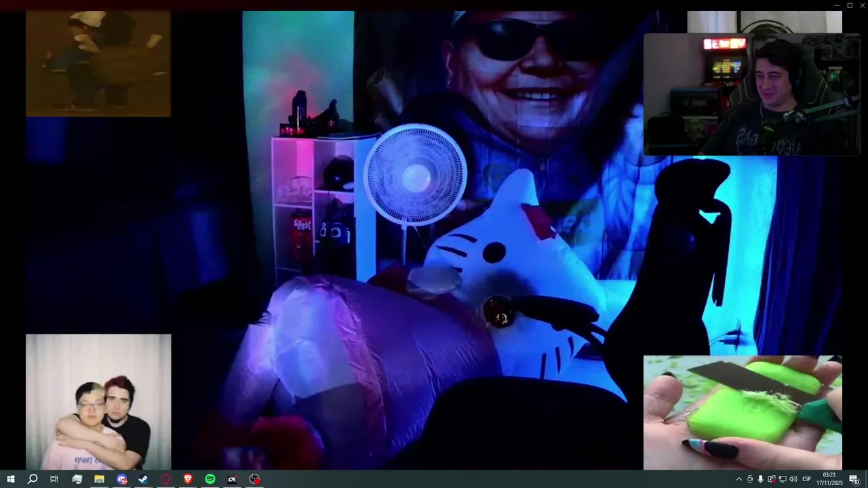This screenshot has height=488, width=868.
Task: Close the window
Action: pyautogui.click(x=863, y=5)
